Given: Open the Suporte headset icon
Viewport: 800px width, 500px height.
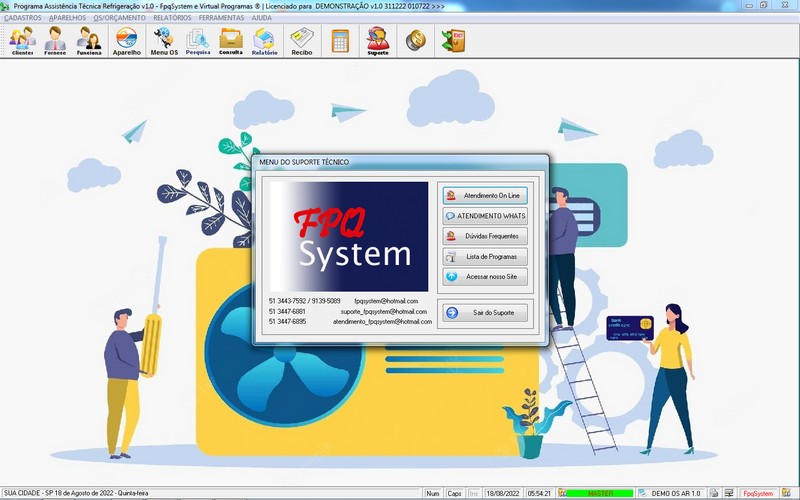Looking at the screenshot, I should [378, 41].
